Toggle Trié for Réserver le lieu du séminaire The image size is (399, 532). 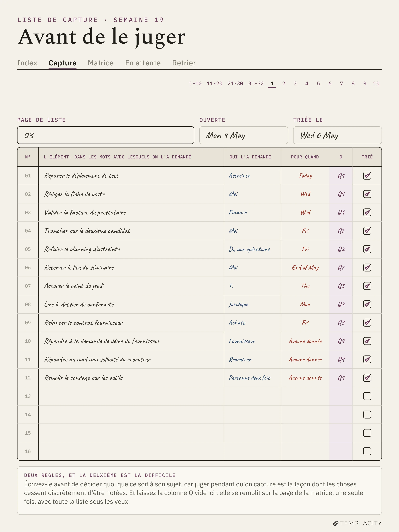[367, 267]
